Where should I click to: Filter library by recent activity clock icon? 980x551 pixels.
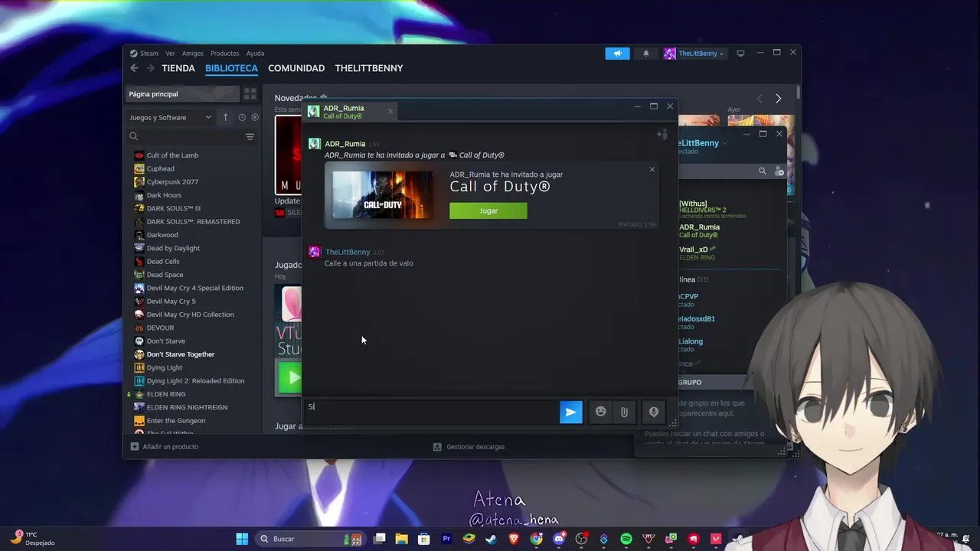click(x=242, y=117)
